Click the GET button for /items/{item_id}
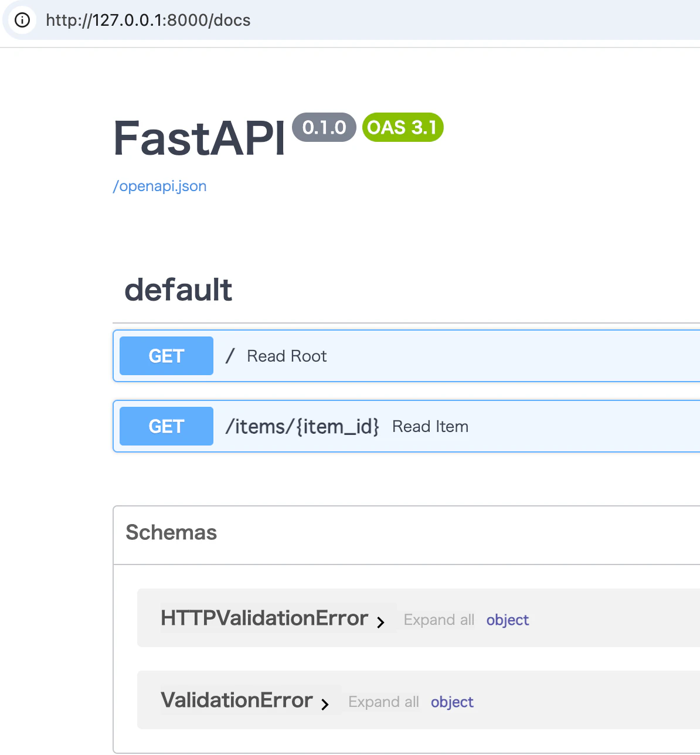 coord(166,426)
